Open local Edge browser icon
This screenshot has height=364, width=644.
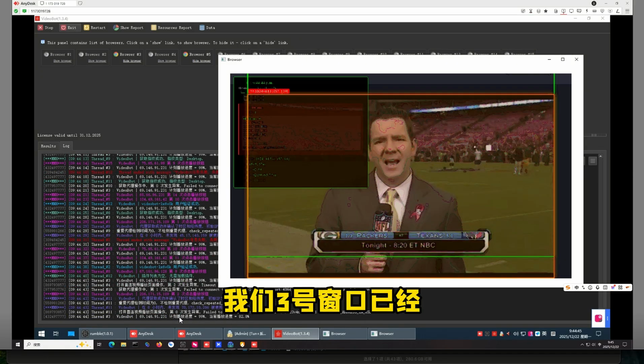pos(111,344)
